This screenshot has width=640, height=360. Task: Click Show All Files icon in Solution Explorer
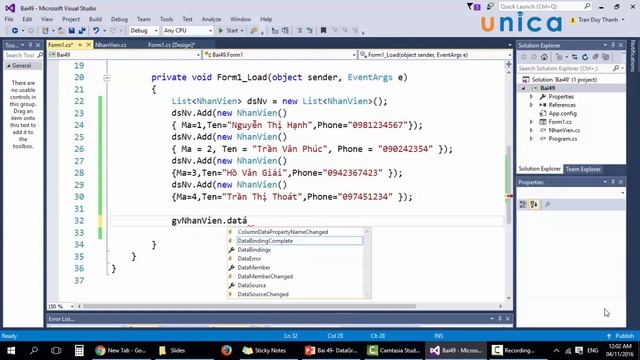coord(606,57)
